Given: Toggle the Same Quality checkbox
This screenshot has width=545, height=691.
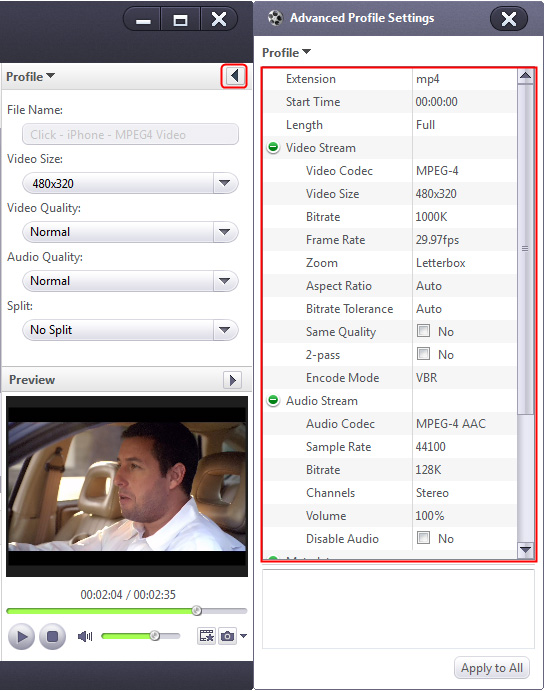Looking at the screenshot, I should [x=423, y=331].
